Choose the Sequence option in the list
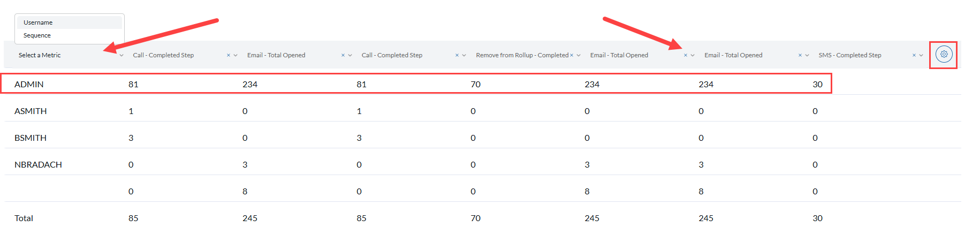 [70, 35]
